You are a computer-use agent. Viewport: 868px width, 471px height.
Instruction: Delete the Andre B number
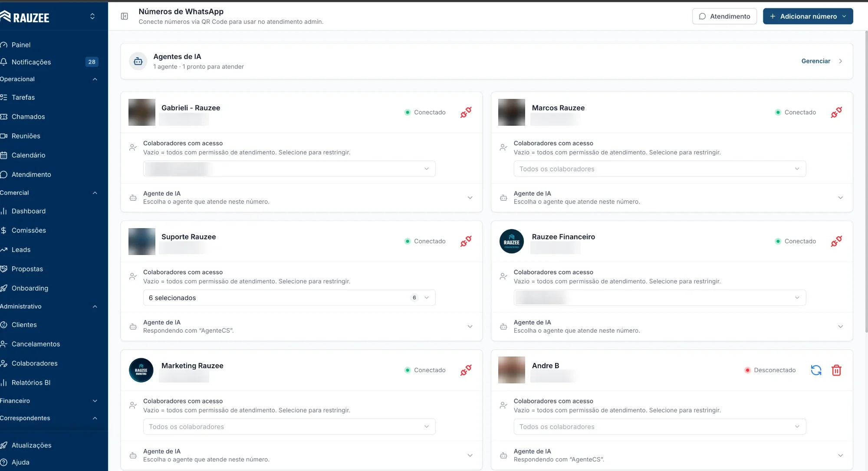click(836, 370)
